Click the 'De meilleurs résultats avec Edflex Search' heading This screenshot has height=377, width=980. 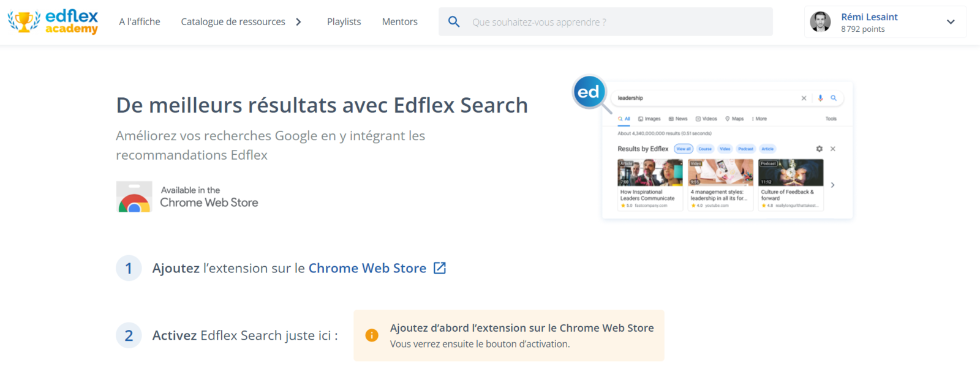pos(322,105)
